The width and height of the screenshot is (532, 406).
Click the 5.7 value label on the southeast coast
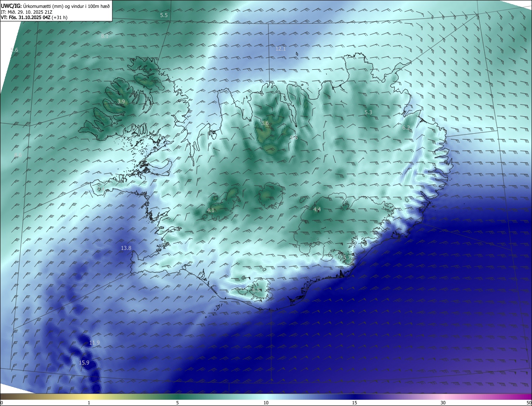point(347,258)
